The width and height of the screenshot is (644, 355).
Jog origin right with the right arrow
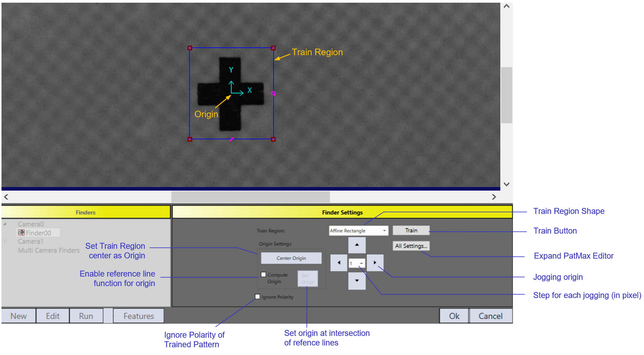(x=375, y=263)
